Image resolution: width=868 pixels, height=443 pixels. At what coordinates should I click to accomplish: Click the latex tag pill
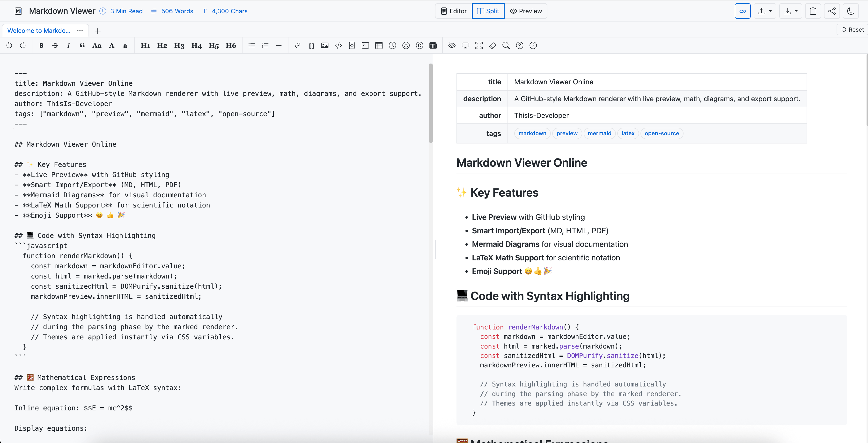tap(628, 133)
